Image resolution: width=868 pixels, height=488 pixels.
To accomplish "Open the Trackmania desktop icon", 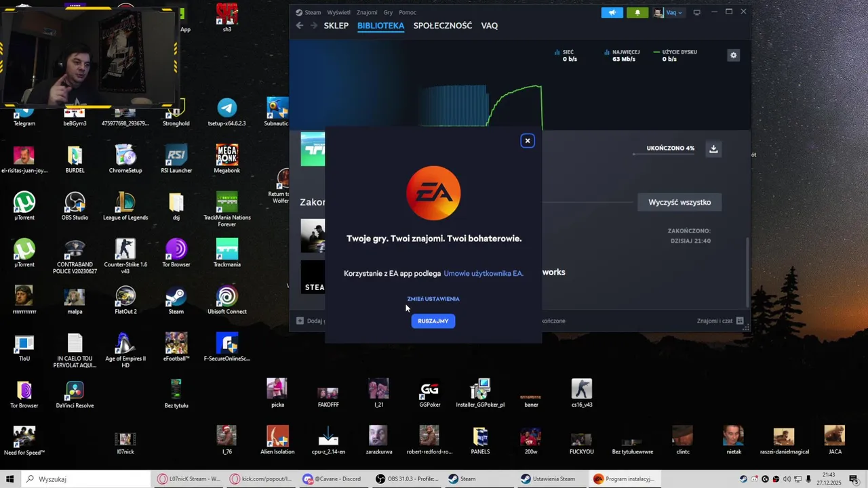I will [x=226, y=253].
